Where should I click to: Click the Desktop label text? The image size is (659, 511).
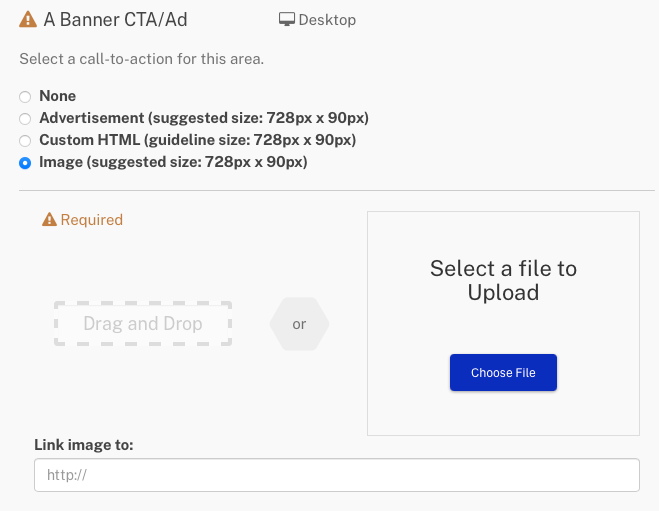tap(327, 20)
